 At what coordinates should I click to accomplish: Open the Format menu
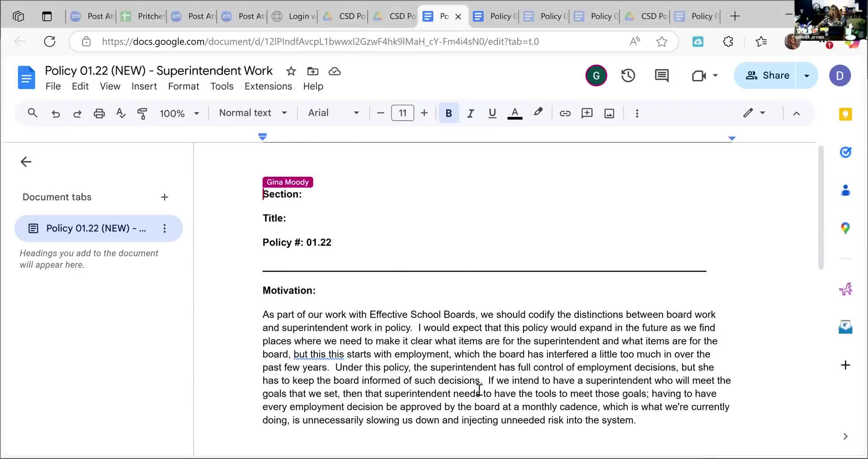[x=183, y=86]
